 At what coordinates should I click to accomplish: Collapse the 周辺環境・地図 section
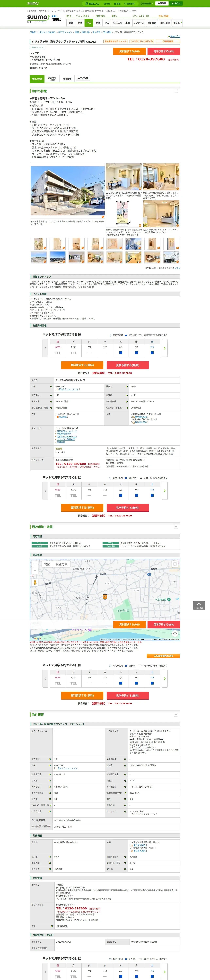[176, 527]
